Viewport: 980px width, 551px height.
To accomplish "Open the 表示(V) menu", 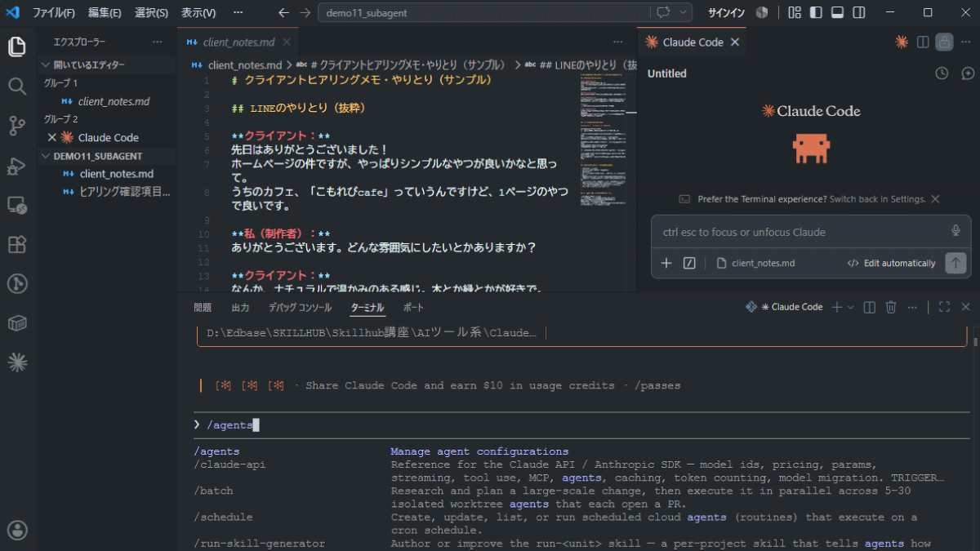I will pos(198,12).
